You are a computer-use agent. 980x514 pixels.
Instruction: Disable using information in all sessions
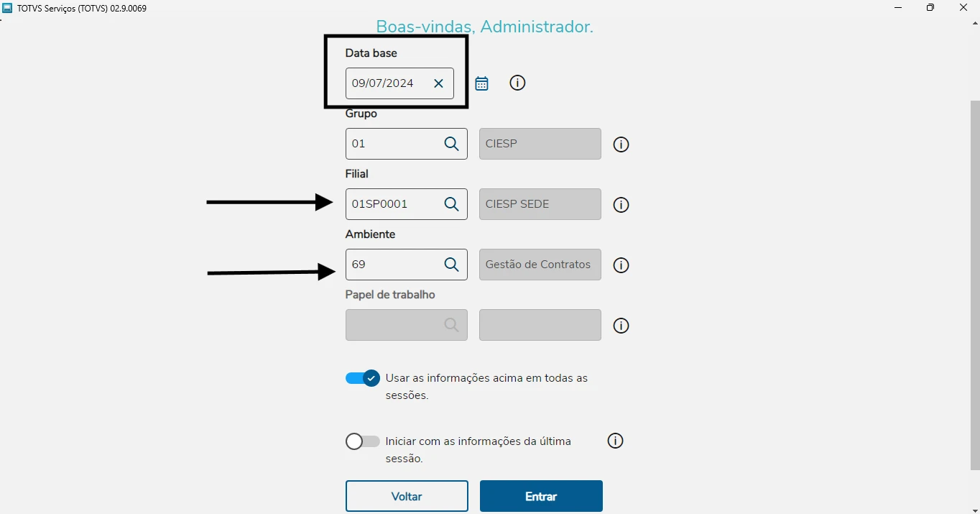pos(362,377)
